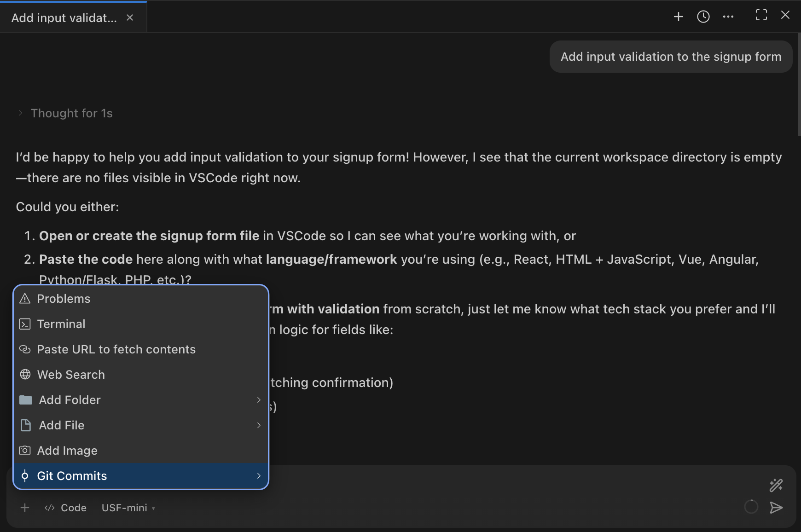The image size is (801, 532).
Task: Click the globe icon for Web Search
Action: click(25, 375)
